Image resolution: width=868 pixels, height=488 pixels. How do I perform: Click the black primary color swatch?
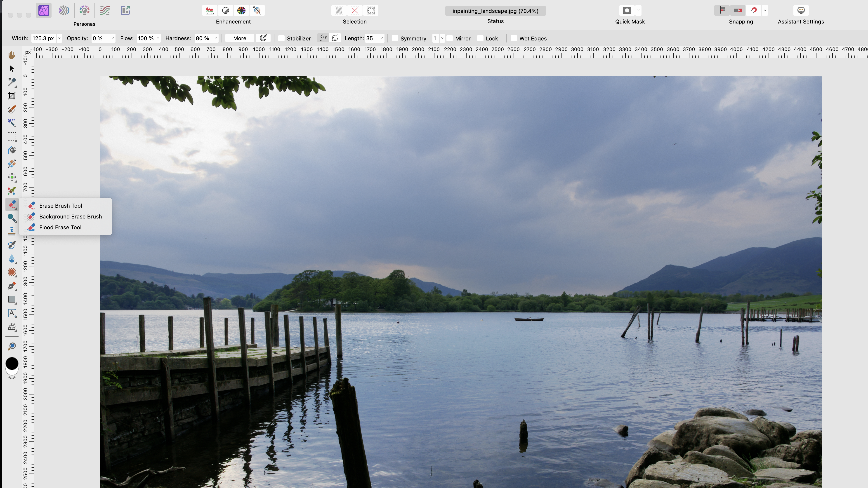click(12, 363)
